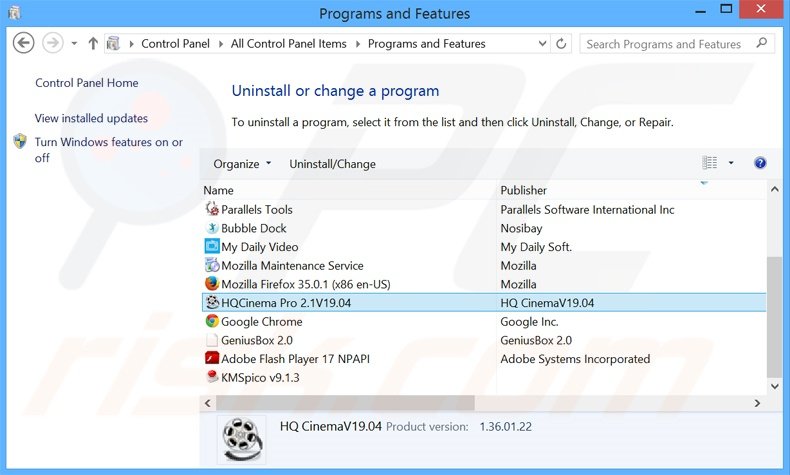Click horizontal scrollbar right arrow

point(757,403)
